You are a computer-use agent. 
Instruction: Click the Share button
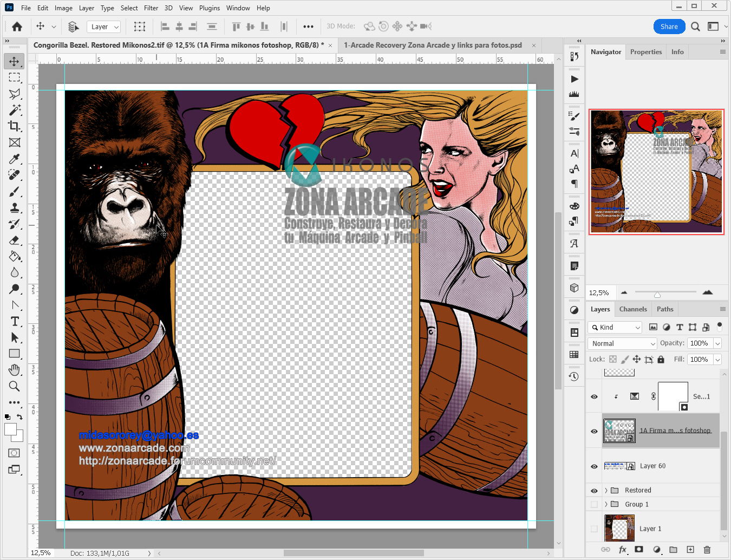(669, 27)
